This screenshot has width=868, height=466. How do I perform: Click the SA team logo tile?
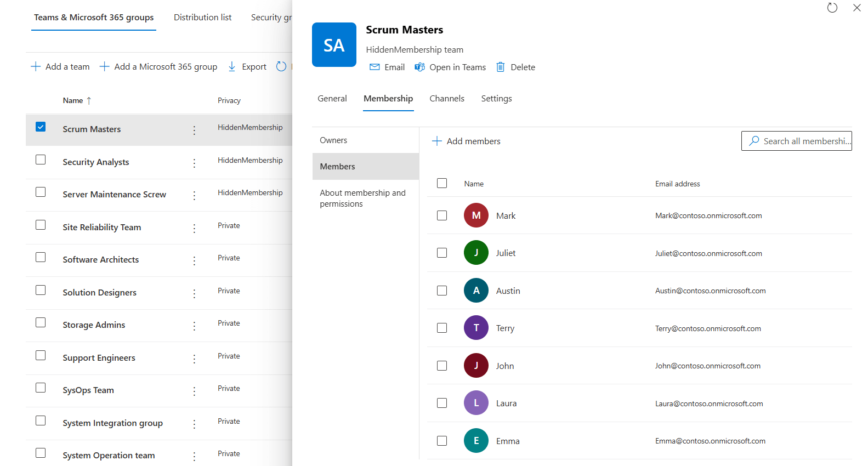pyautogui.click(x=334, y=44)
